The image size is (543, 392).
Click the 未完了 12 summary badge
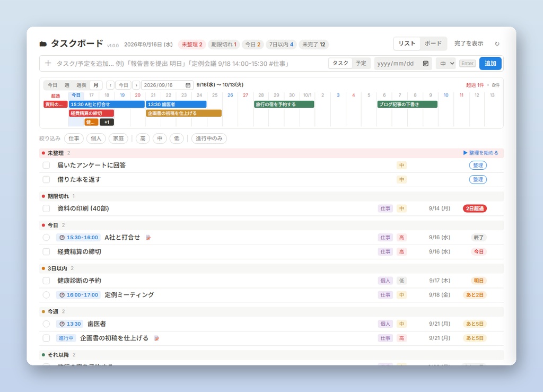click(314, 45)
